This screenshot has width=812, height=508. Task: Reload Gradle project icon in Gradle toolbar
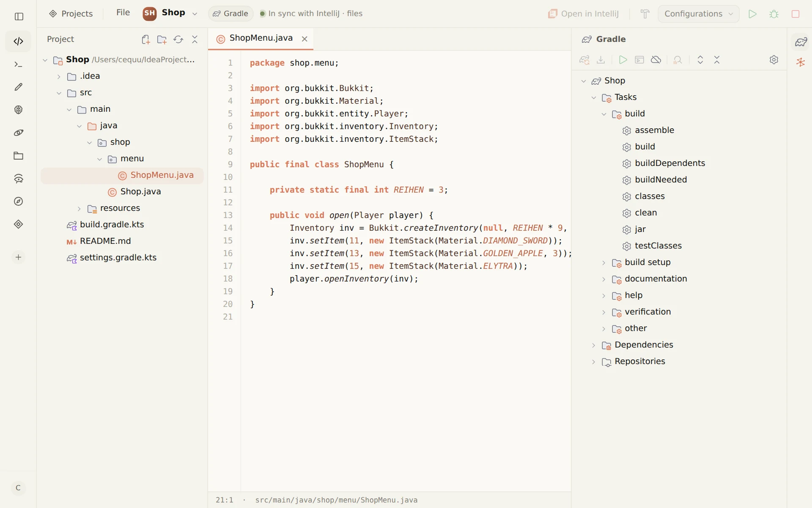584,60
